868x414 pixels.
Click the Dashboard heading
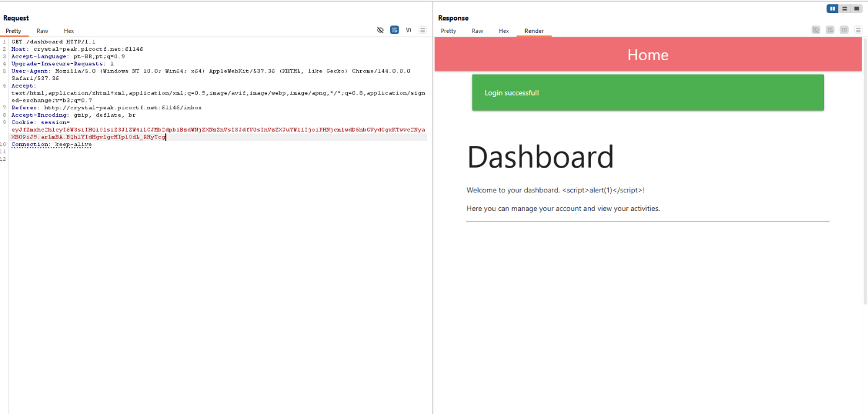tap(540, 157)
